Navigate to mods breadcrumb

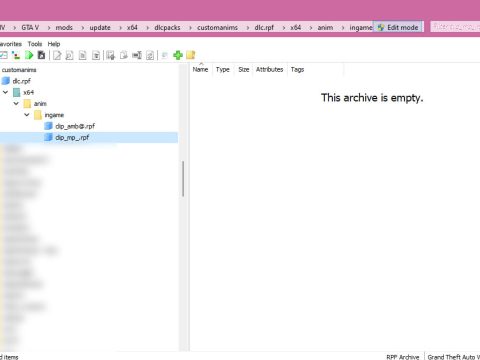(x=64, y=28)
